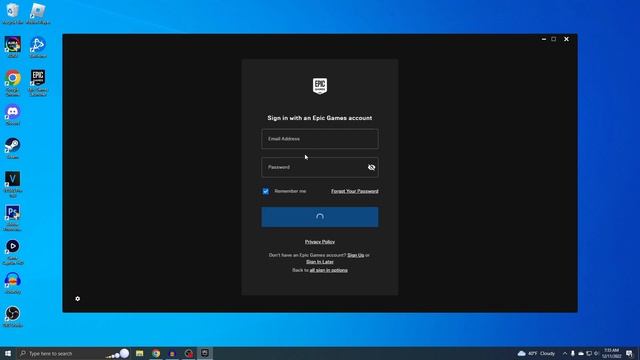
Task: Click the red circular taskbar app icon
Action: (x=188, y=353)
